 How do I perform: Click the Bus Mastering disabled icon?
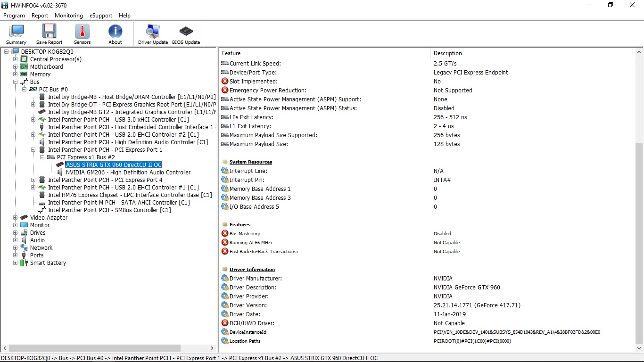(x=225, y=234)
